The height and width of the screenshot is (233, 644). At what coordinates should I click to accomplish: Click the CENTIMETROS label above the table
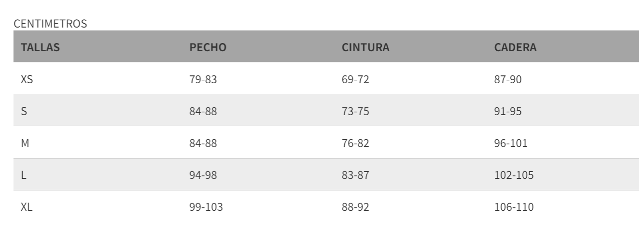click(x=51, y=24)
